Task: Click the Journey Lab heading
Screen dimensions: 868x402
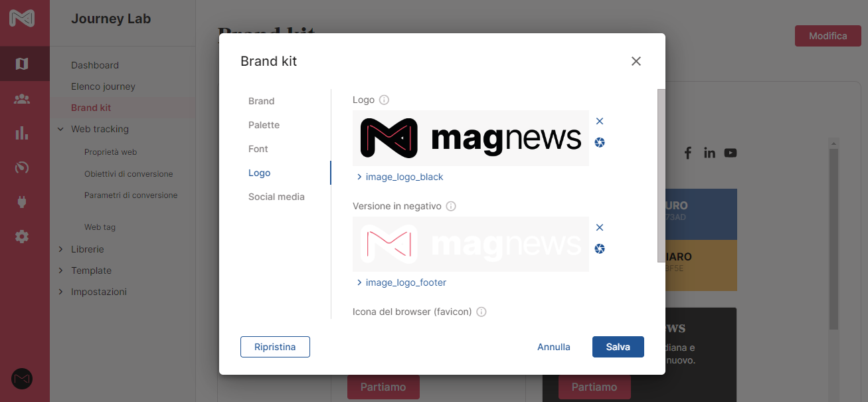Action: coord(111,19)
